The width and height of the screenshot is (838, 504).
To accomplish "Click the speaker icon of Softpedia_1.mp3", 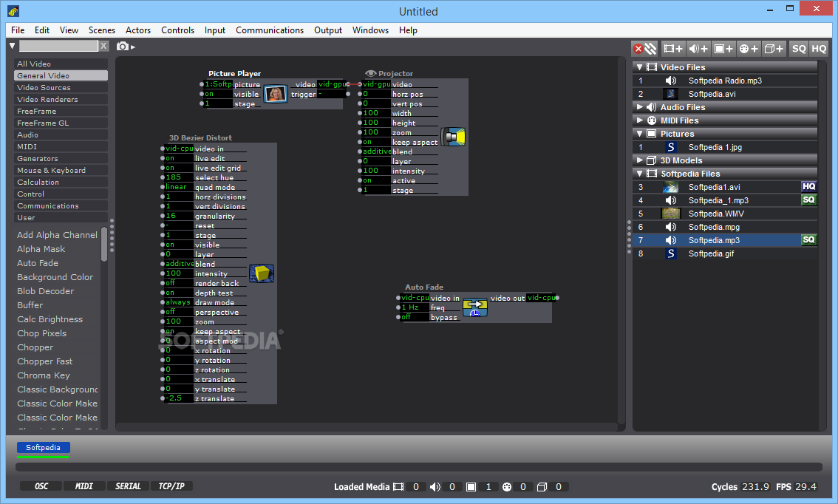I will 670,200.
